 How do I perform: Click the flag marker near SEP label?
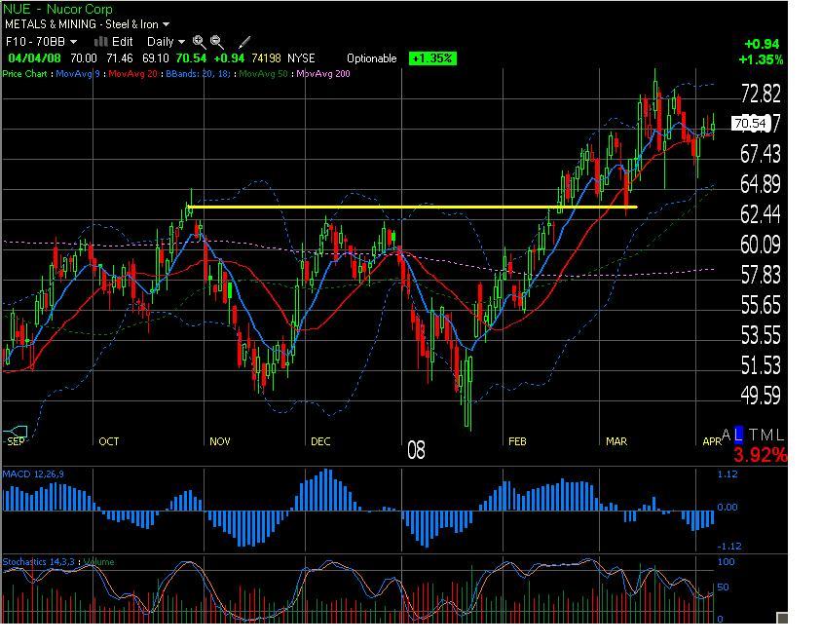[16, 433]
